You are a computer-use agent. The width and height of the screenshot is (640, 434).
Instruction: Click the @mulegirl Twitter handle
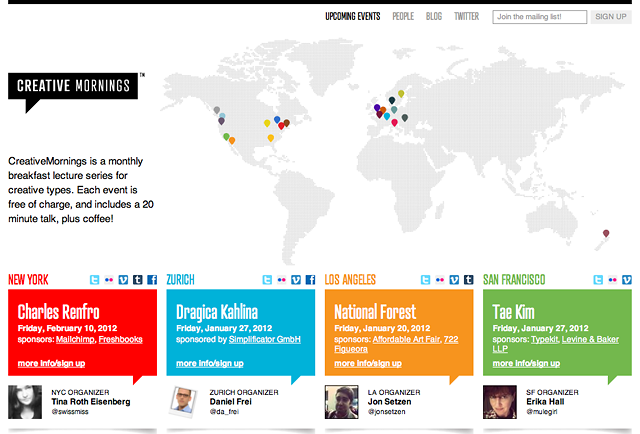point(542,412)
